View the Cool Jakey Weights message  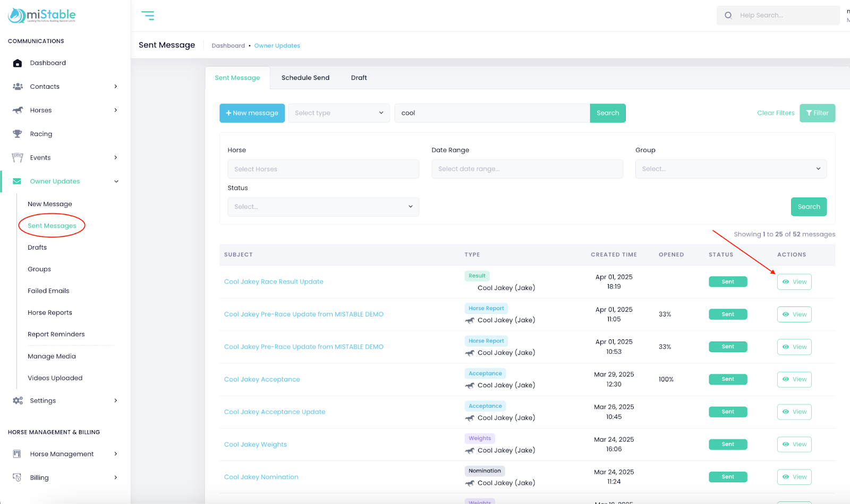tap(794, 445)
